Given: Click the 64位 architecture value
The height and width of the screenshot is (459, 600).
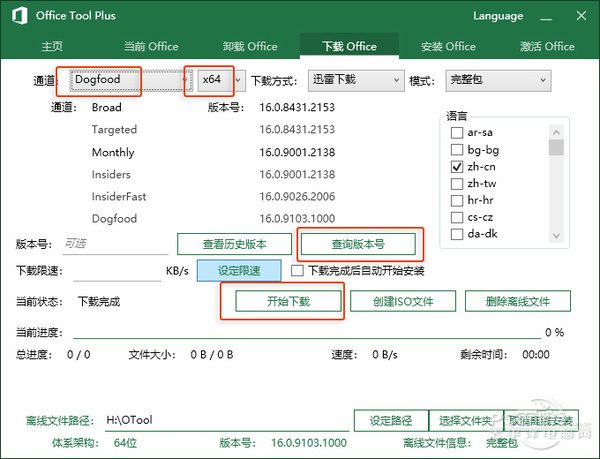Looking at the screenshot, I should 125,443.
